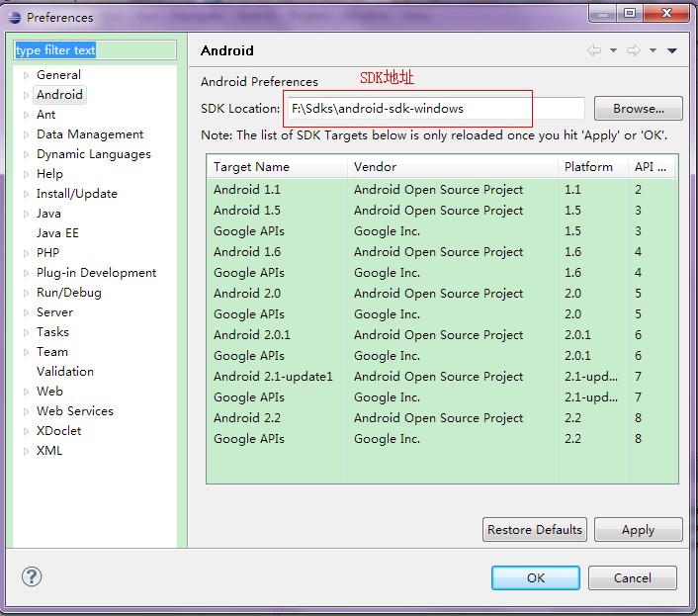Screen dimensions: 698x616
Task: Close the Preferences window
Action: (666, 13)
